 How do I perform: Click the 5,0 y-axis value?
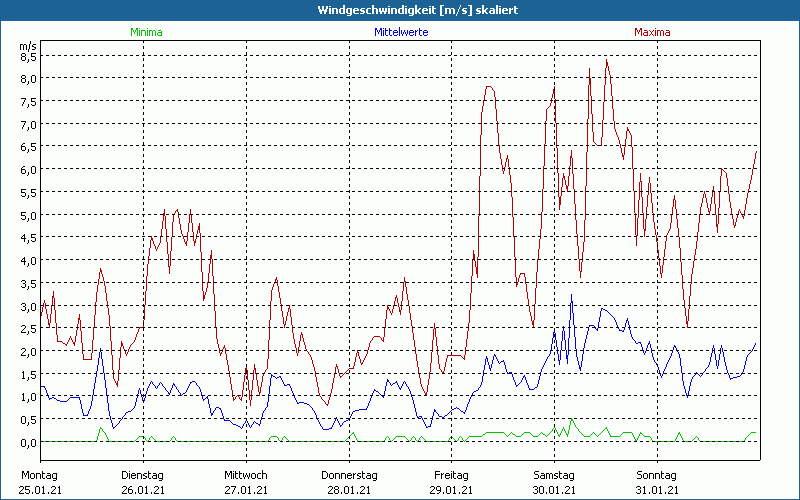click(x=29, y=215)
